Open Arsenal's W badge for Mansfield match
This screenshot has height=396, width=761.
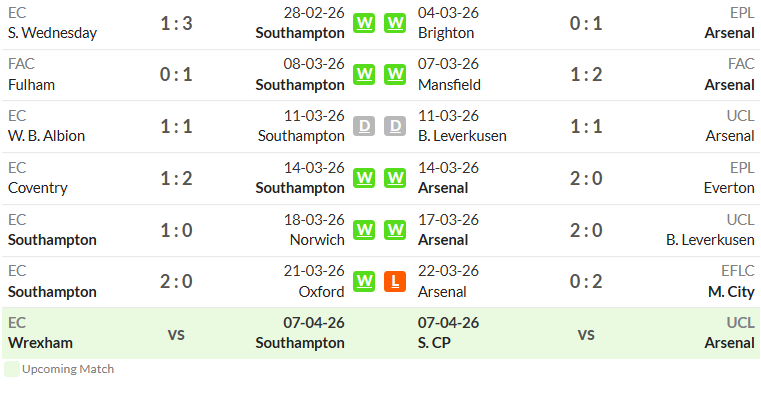[x=395, y=74]
